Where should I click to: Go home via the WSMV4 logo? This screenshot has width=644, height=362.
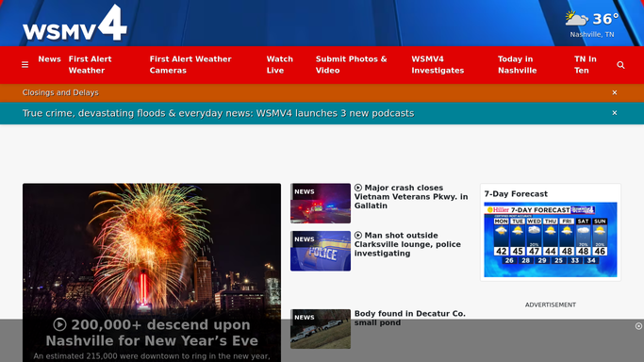click(x=74, y=23)
